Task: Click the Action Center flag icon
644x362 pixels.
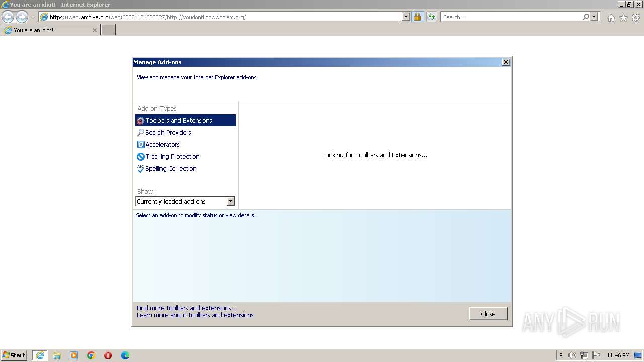Action: click(x=596, y=355)
